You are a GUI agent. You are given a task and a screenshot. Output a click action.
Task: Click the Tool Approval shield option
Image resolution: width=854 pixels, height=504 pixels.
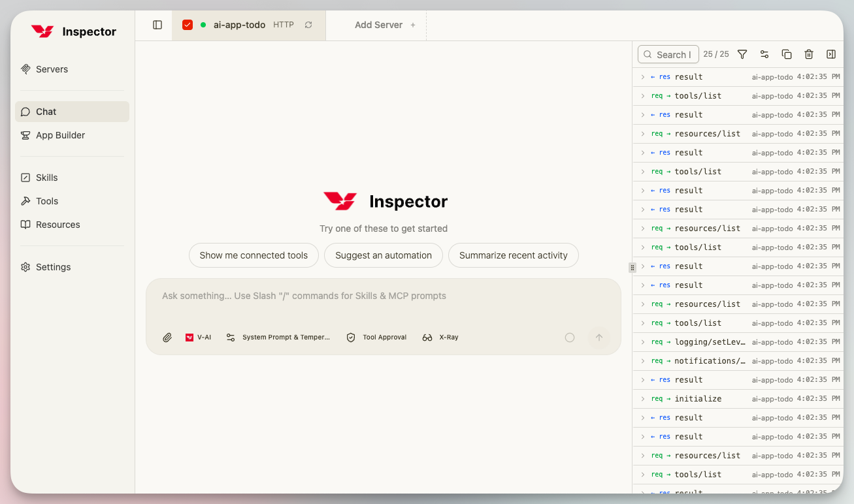(x=376, y=338)
